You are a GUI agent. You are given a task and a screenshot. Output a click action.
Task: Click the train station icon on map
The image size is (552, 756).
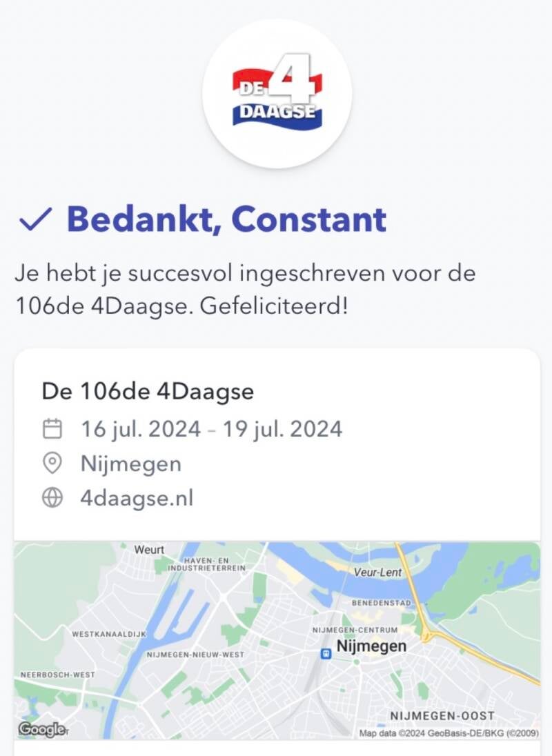(326, 653)
